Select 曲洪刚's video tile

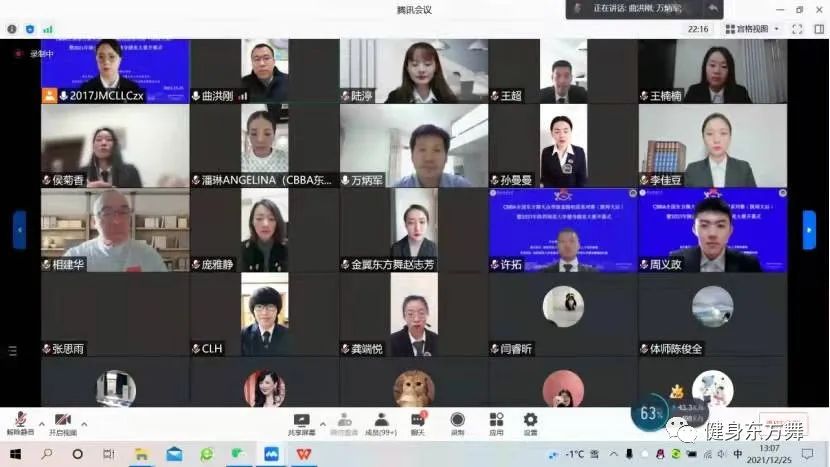(x=265, y=71)
